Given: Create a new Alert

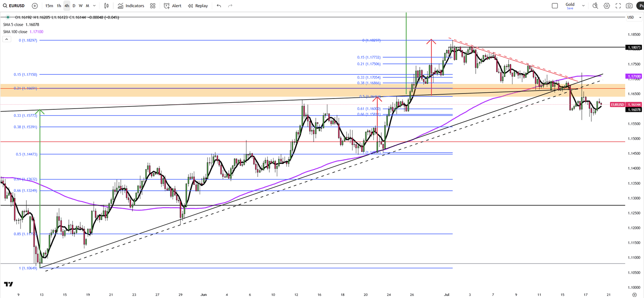Looking at the screenshot, I should point(172,6).
